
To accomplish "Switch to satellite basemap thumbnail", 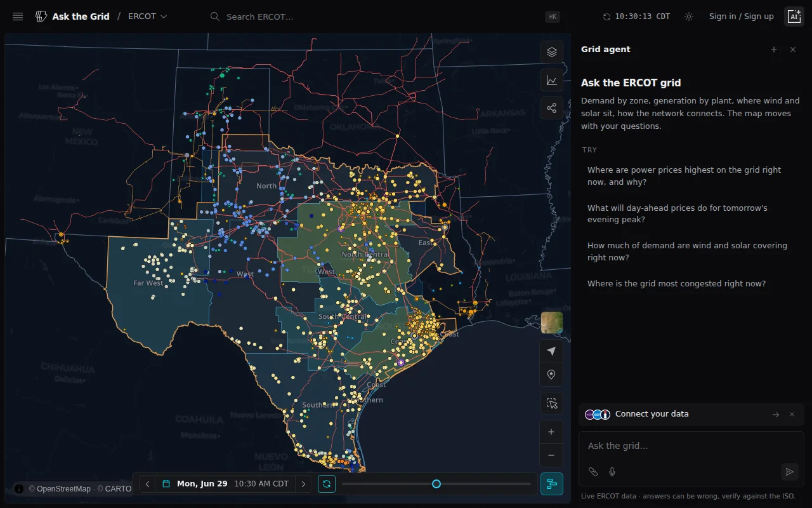I will pos(552,323).
